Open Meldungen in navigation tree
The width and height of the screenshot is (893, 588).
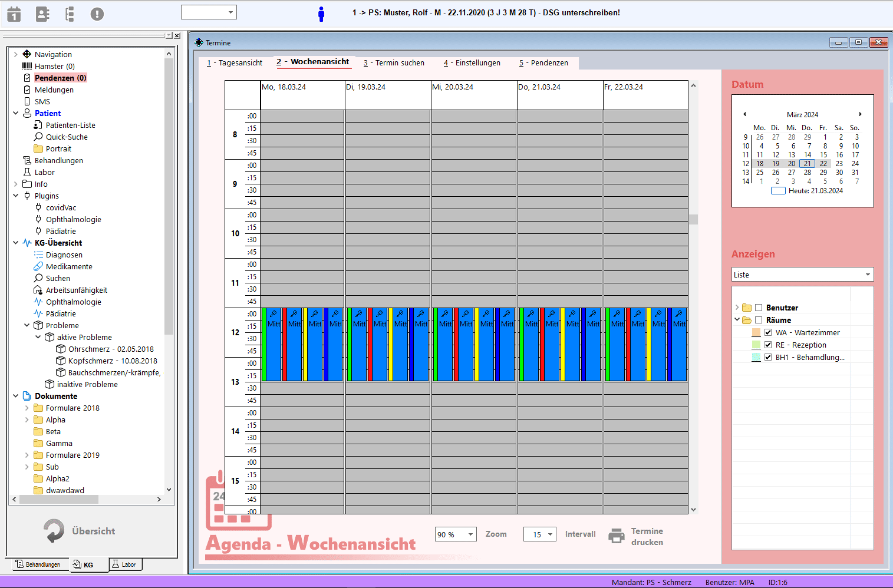(54, 90)
